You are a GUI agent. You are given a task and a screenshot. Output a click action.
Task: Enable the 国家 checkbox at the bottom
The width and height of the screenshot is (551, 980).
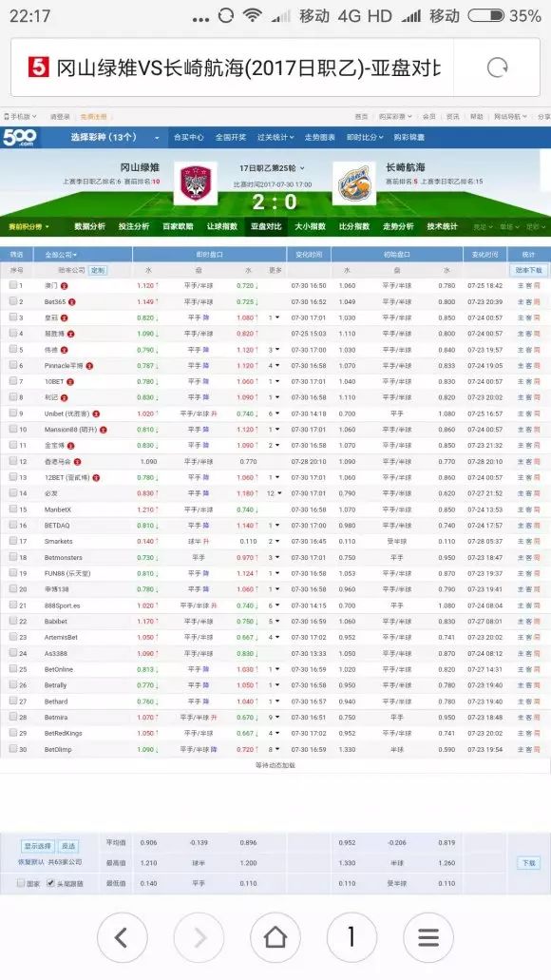[21, 883]
